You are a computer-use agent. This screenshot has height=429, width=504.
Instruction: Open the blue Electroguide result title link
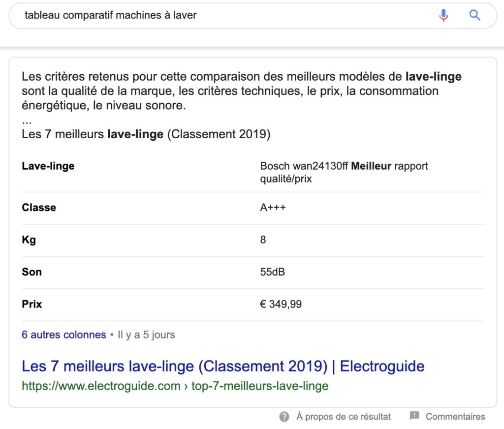tap(223, 366)
